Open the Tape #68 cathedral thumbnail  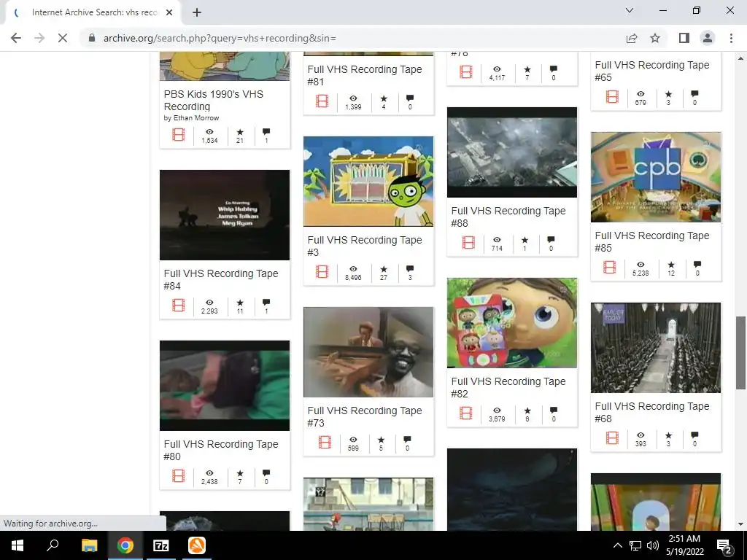(x=656, y=348)
